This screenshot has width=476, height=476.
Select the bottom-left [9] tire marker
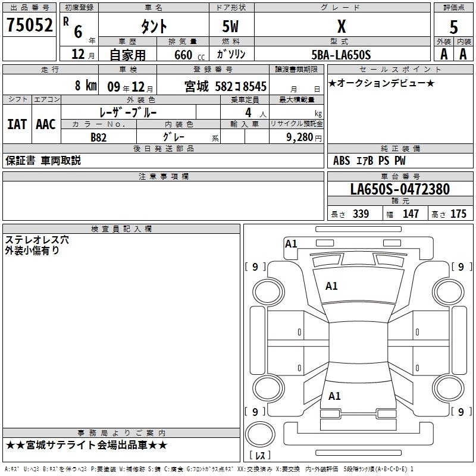point(255,412)
